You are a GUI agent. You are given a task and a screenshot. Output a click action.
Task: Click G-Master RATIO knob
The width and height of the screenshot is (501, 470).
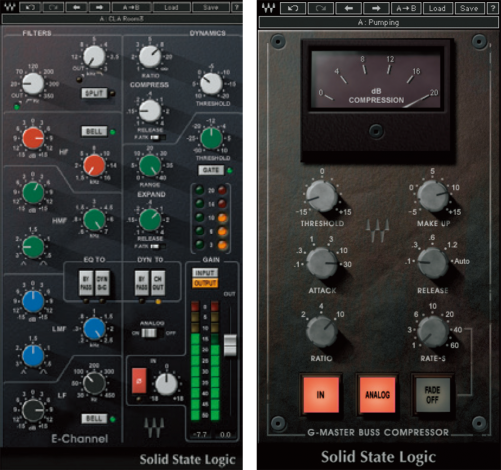(322, 332)
